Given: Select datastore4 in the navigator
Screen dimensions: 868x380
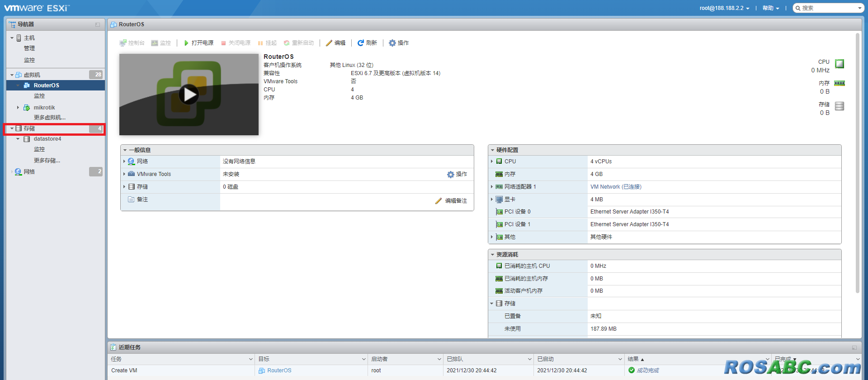Looking at the screenshot, I should (47, 139).
